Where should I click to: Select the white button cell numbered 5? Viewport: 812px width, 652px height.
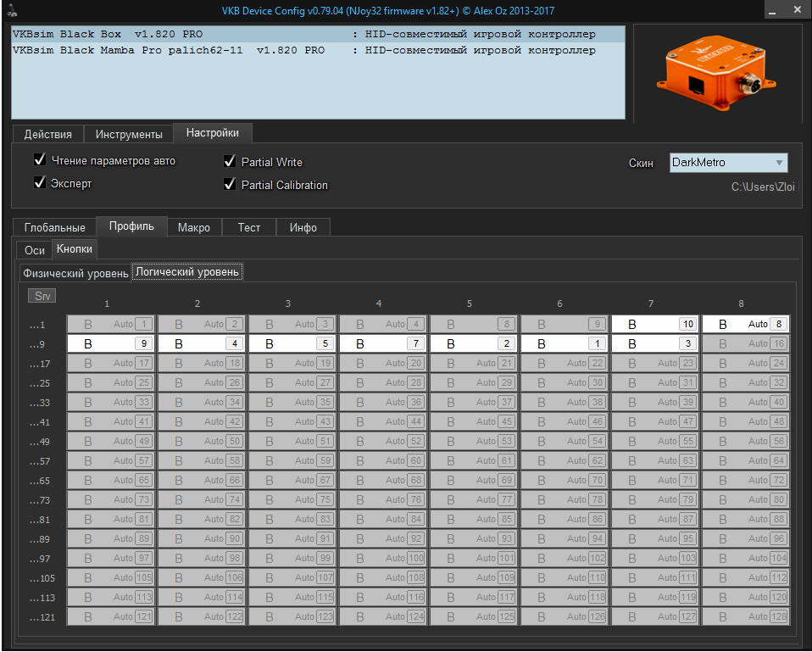click(292, 343)
